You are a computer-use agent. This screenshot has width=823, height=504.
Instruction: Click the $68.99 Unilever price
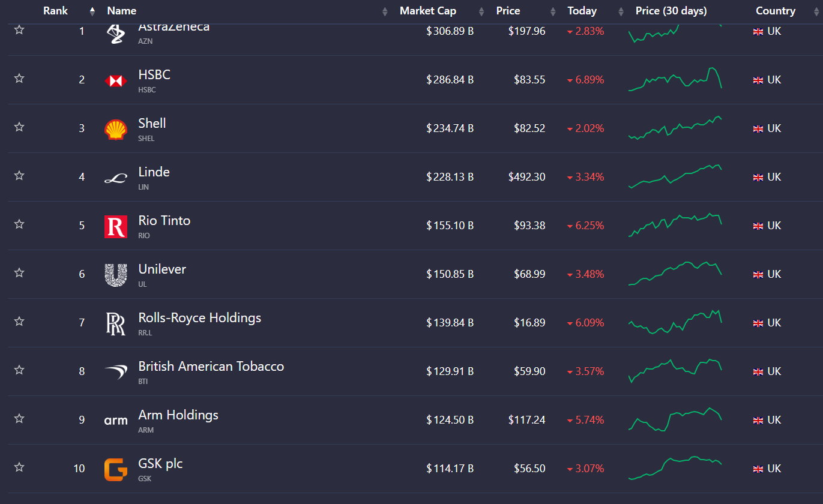[x=529, y=274]
